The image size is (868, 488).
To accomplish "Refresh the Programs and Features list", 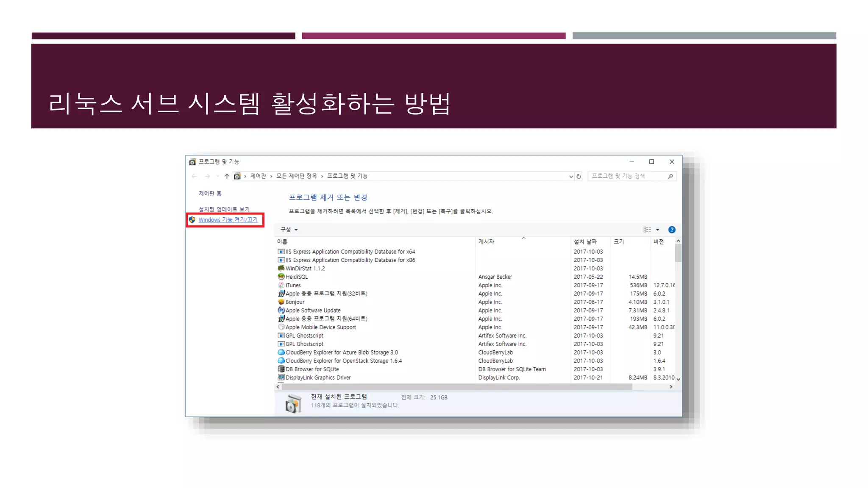I will tap(579, 176).
